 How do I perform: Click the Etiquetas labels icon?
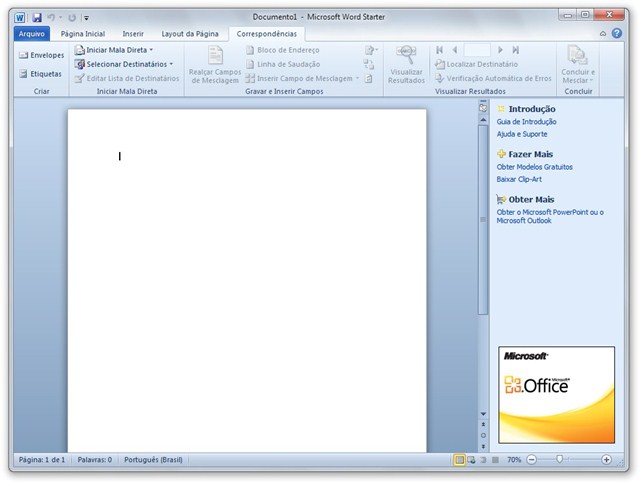coord(24,74)
